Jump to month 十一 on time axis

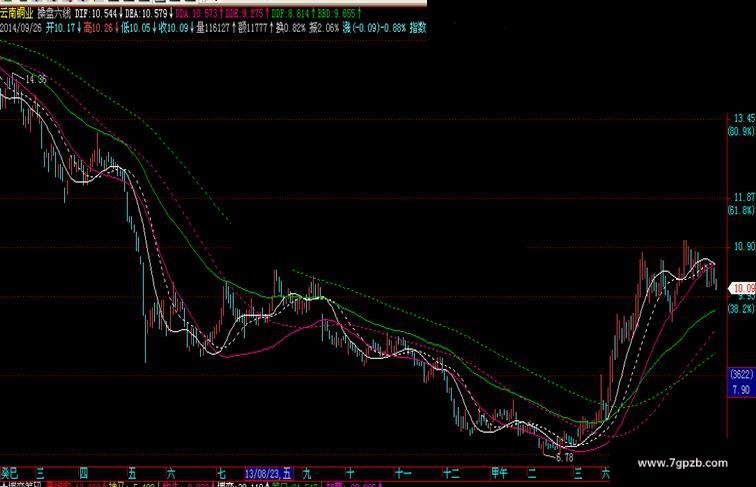(402, 473)
